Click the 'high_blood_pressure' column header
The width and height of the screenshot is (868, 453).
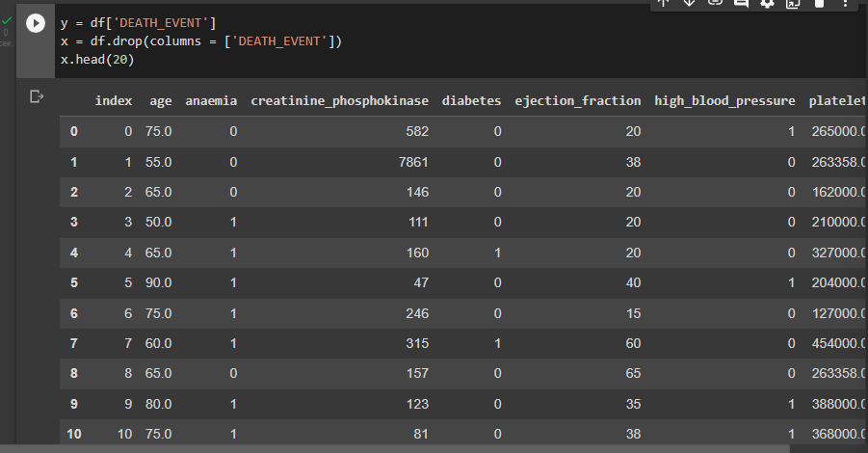[724, 101]
